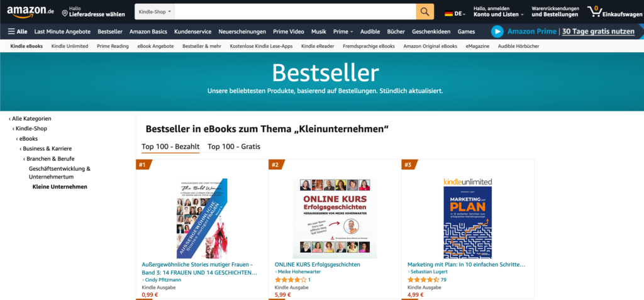Open the 30 Tage gratis nutzen link
This screenshot has width=644, height=300.
click(x=598, y=31)
